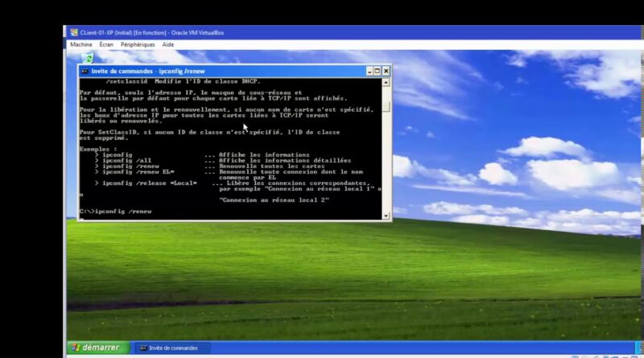Open the Périphériques menu
The height and width of the screenshot is (358, 644).
tap(138, 44)
